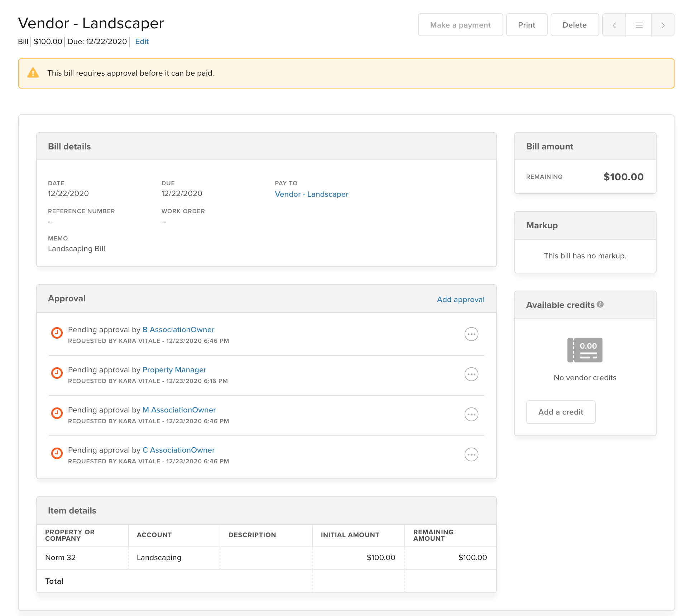Click pending clock icon for Property Manager

(x=57, y=373)
